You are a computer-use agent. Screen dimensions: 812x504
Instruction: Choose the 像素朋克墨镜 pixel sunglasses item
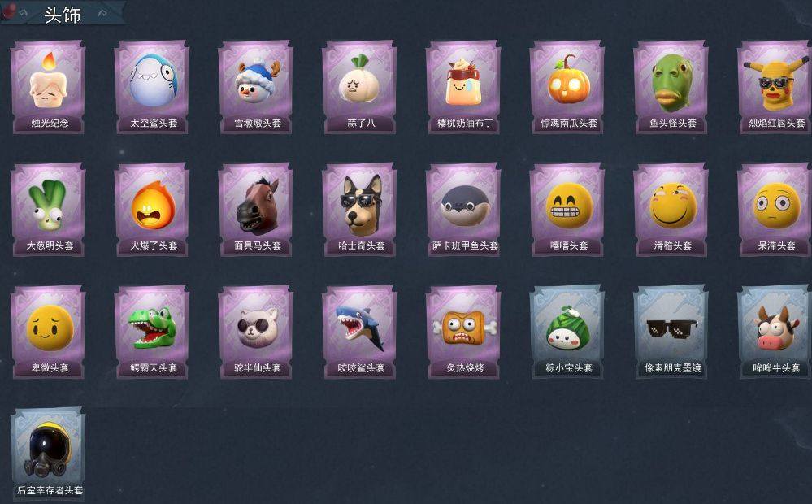point(671,332)
